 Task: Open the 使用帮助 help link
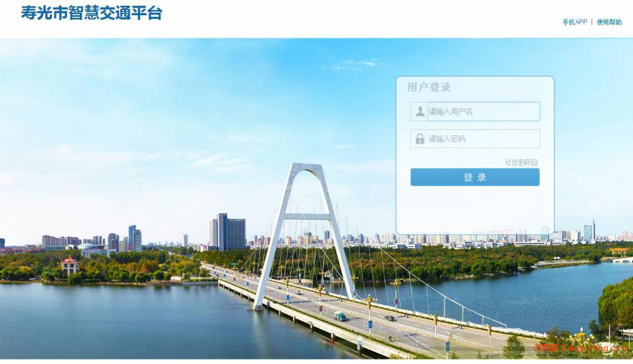point(609,22)
